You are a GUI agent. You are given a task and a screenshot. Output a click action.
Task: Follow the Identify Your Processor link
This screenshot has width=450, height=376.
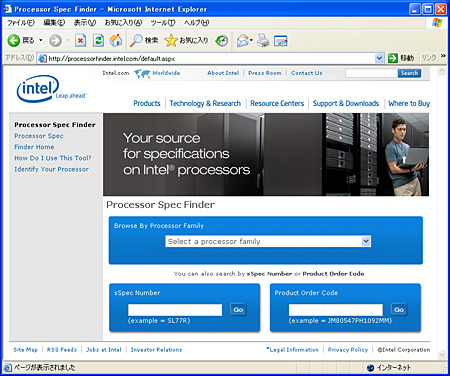(x=51, y=169)
